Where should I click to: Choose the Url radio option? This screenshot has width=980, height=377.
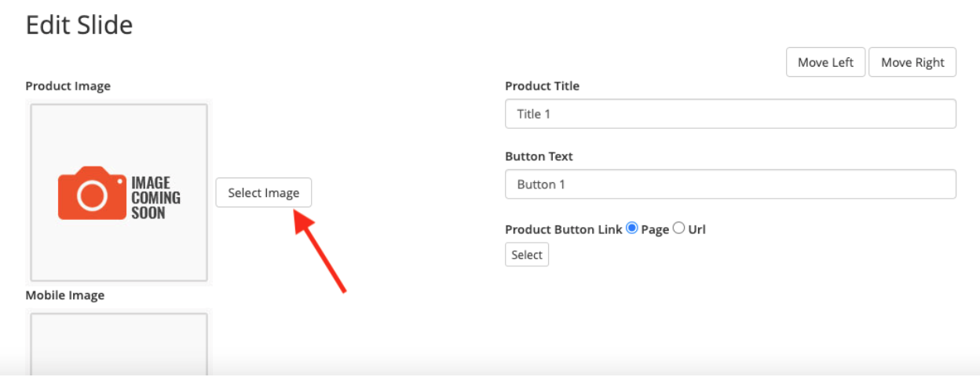tap(679, 229)
